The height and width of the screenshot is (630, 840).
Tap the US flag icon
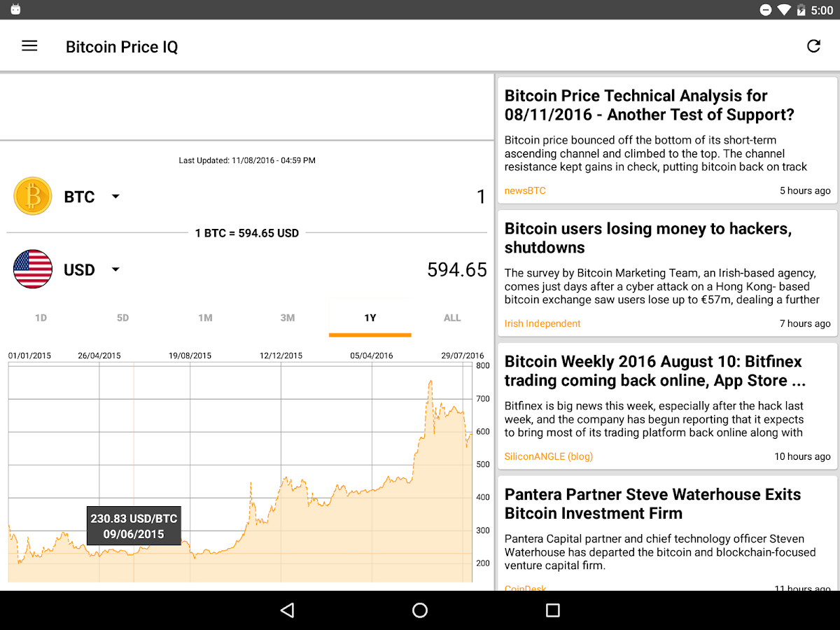click(33, 269)
